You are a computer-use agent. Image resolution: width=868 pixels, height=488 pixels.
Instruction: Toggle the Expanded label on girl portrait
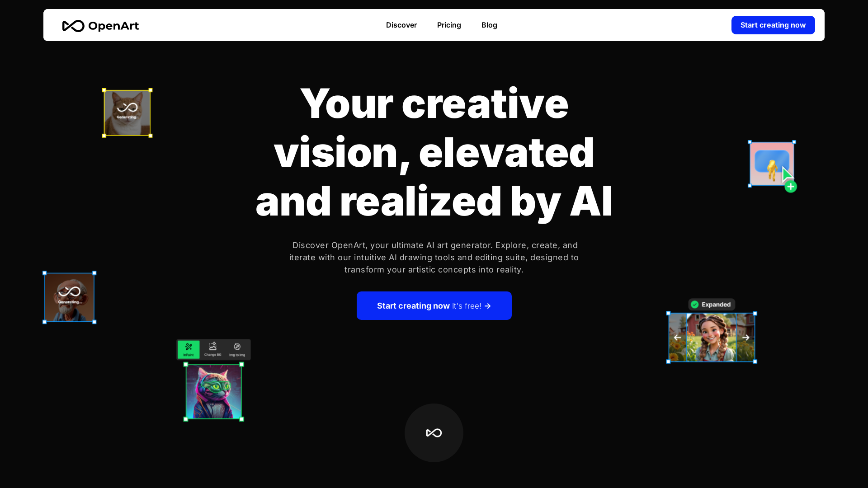711,304
